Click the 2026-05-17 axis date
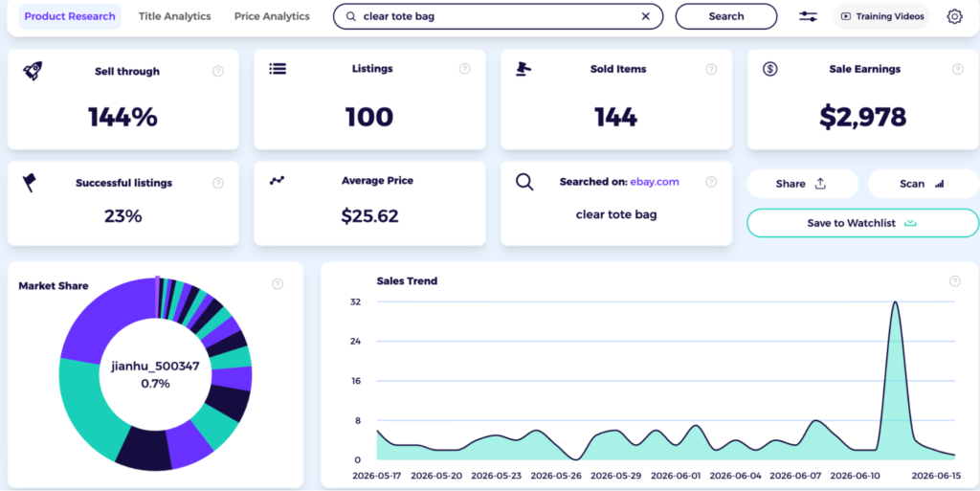The width and height of the screenshot is (980, 491). pos(377,476)
